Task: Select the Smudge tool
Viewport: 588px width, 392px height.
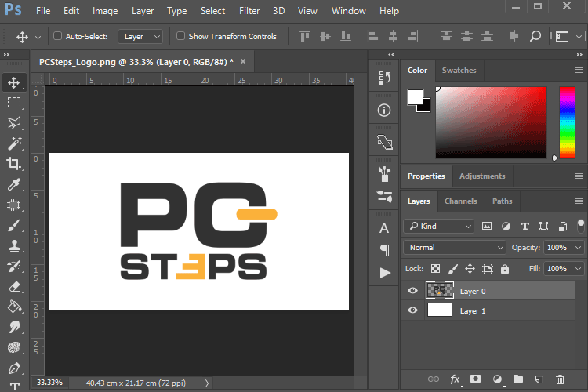Action: pyautogui.click(x=14, y=327)
